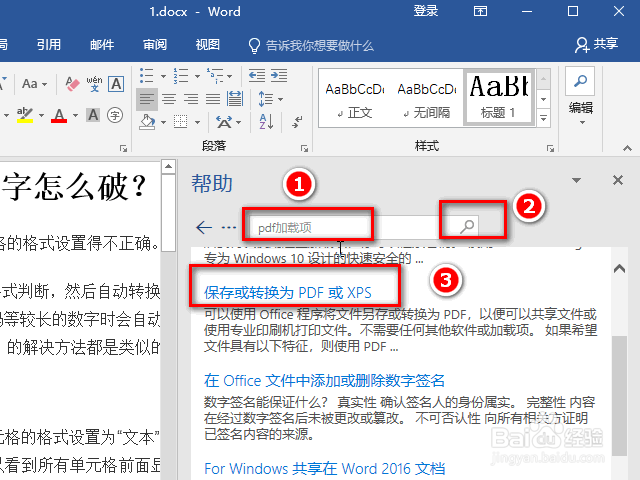Collapse the ribbon with the arrow
Image resolution: width=640 pixels, height=480 pixels.
(627, 148)
